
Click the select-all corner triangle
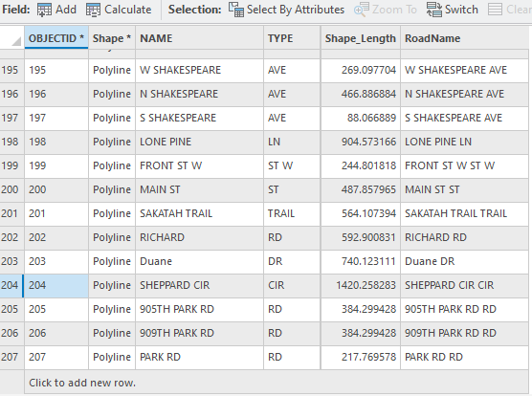coord(16,41)
